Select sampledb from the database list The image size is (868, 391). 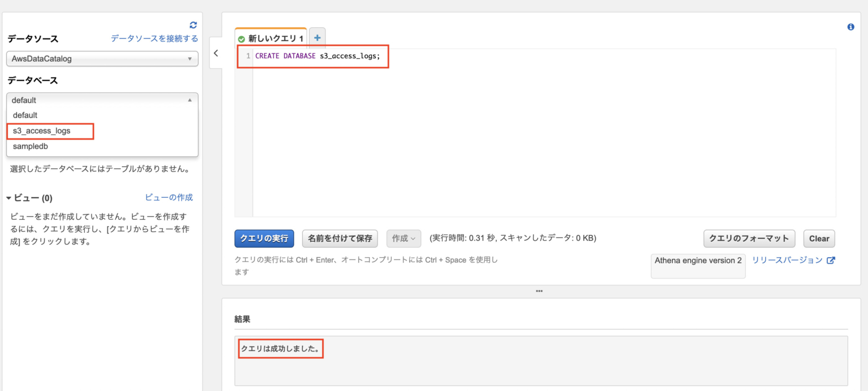102,146
